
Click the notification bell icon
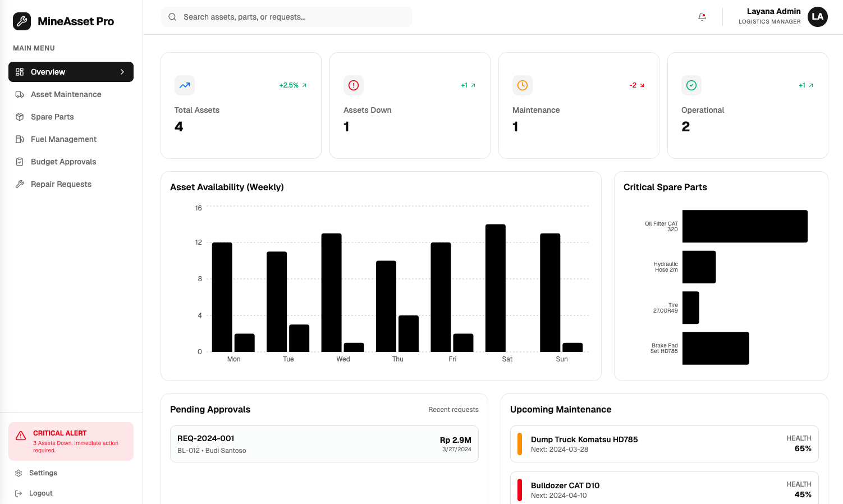point(702,17)
